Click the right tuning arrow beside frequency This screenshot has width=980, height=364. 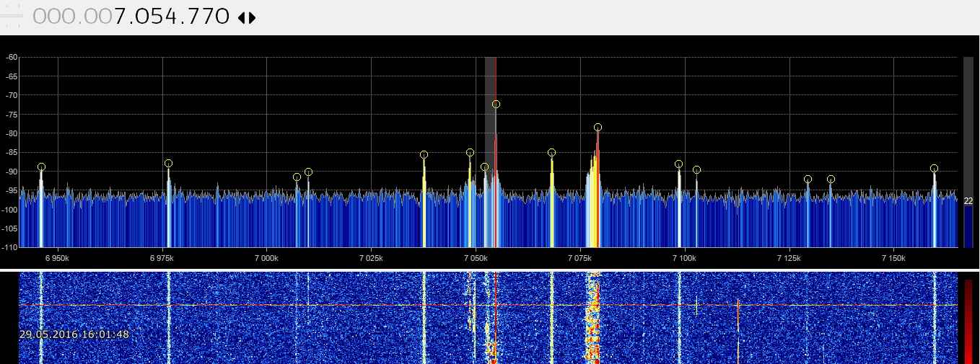point(252,17)
